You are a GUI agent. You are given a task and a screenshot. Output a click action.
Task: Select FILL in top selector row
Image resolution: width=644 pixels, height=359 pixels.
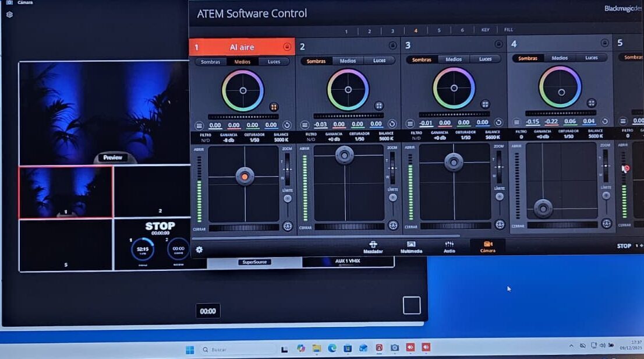[x=508, y=30]
